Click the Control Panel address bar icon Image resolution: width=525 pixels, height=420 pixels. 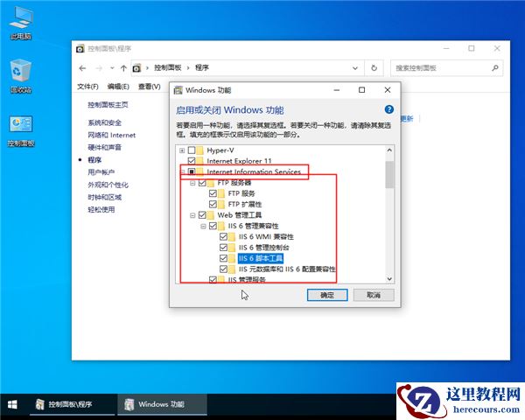point(136,68)
